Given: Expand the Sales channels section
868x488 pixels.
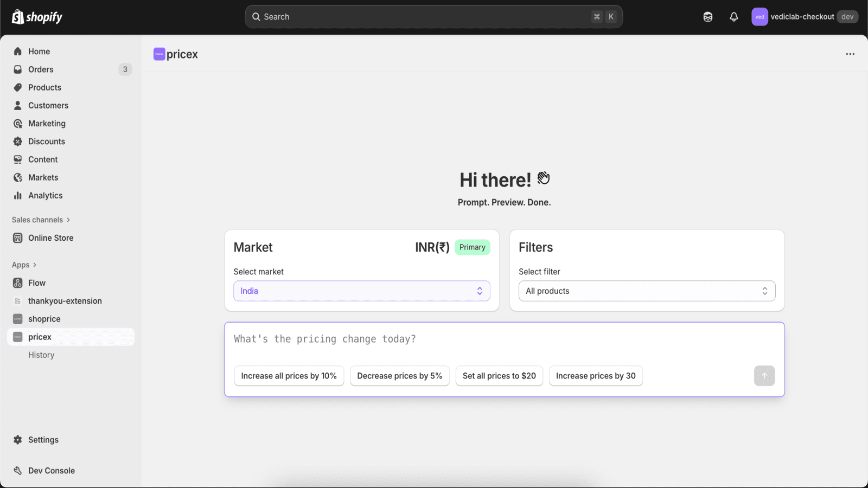Looking at the screenshot, I should pos(41,220).
